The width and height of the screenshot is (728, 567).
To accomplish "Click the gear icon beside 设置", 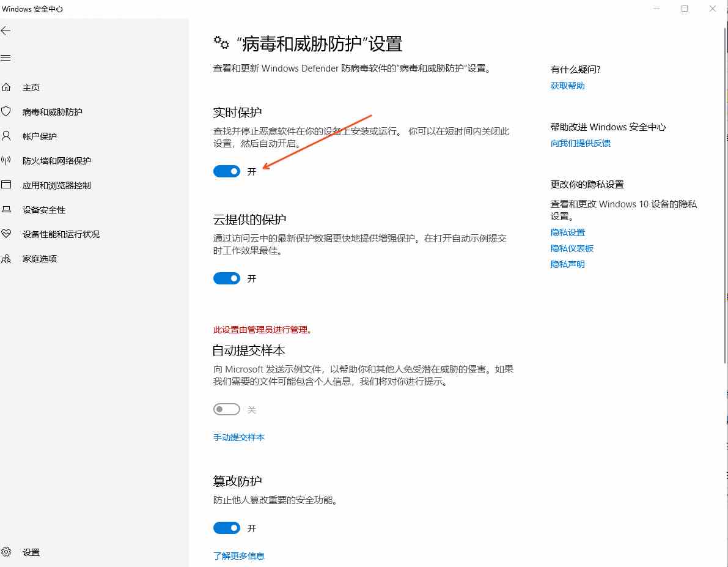I will click(x=6, y=552).
